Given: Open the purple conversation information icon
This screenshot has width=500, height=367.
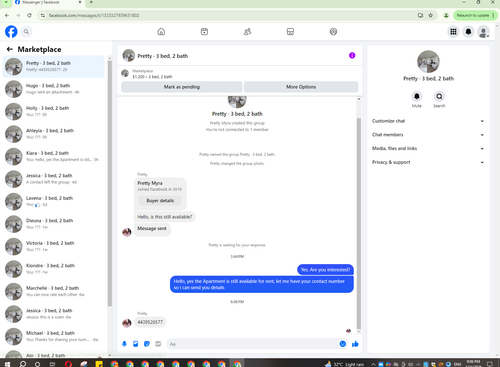Looking at the screenshot, I should click(352, 55).
